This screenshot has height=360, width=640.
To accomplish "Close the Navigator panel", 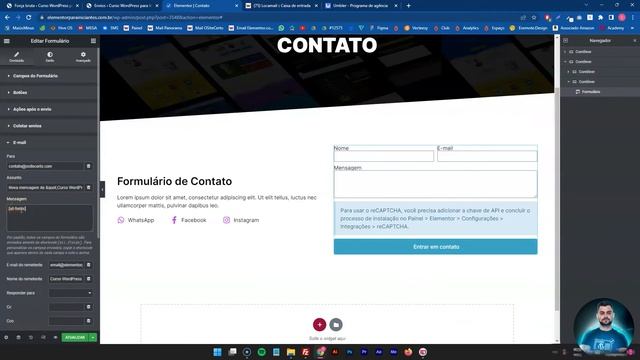I will 635,40.
